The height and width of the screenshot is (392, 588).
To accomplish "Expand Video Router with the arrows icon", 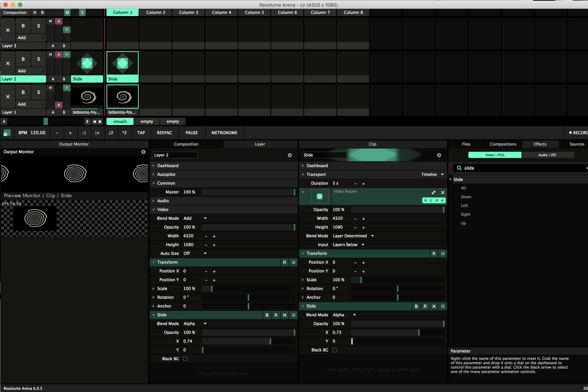I will pyautogui.click(x=433, y=192).
